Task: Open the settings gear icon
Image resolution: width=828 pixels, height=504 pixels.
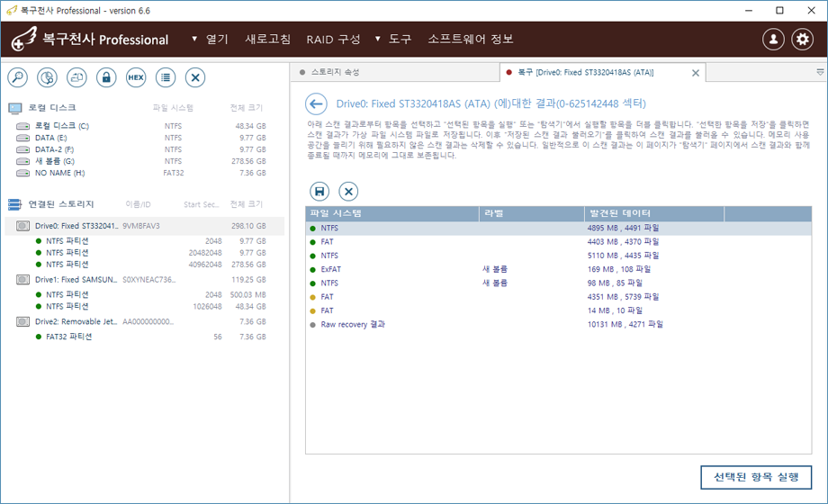Action: pos(802,39)
